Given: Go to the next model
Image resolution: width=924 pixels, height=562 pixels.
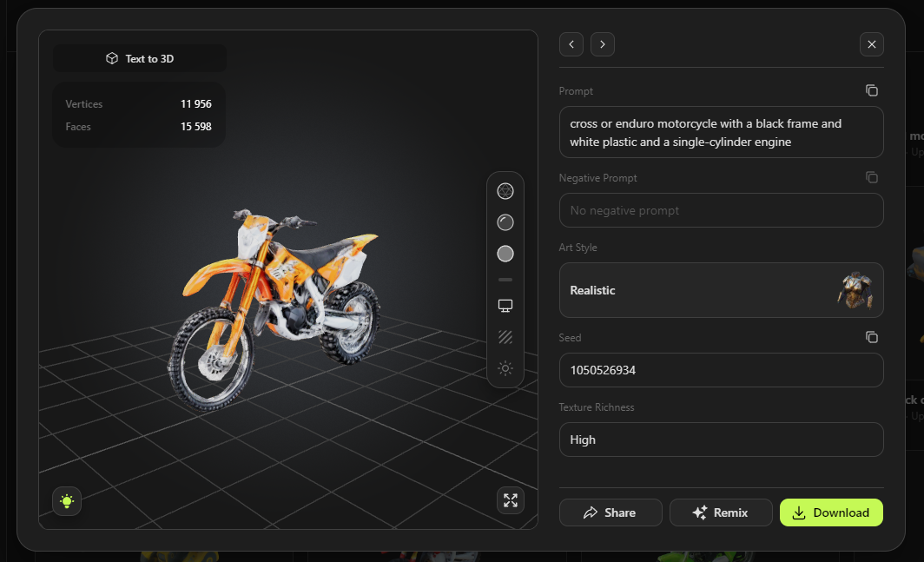Looking at the screenshot, I should [x=603, y=44].
